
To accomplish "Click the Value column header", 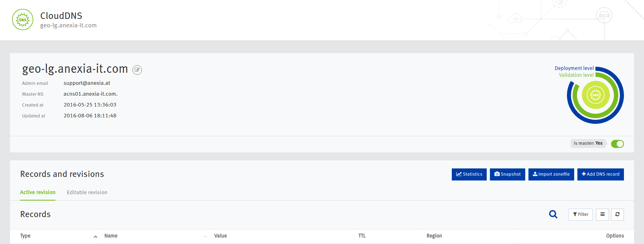I will click(x=221, y=236).
